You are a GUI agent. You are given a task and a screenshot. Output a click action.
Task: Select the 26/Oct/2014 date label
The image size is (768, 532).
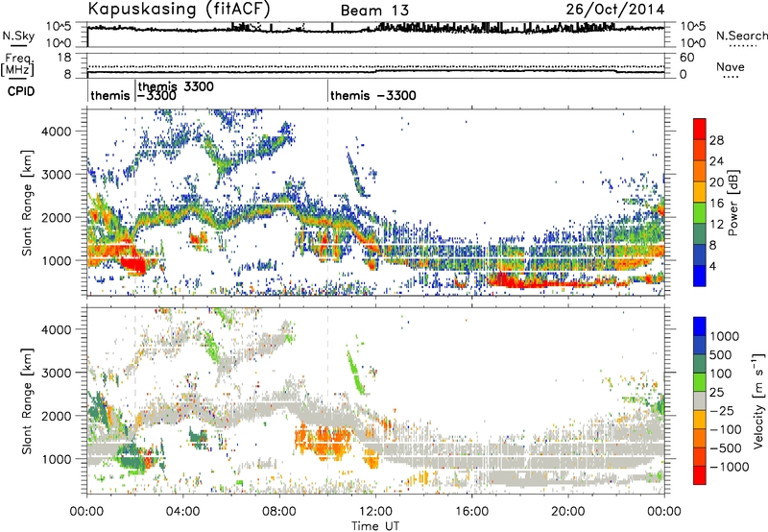coord(615,10)
